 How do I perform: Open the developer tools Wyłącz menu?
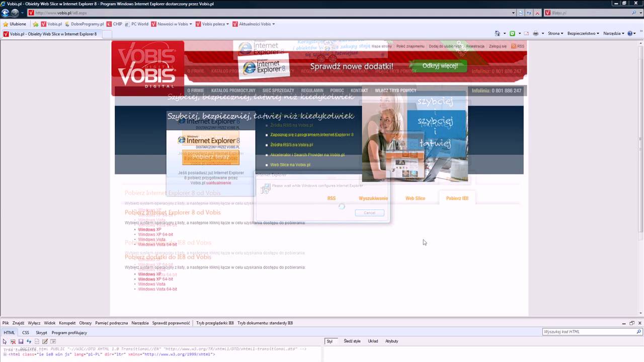pos(34,323)
